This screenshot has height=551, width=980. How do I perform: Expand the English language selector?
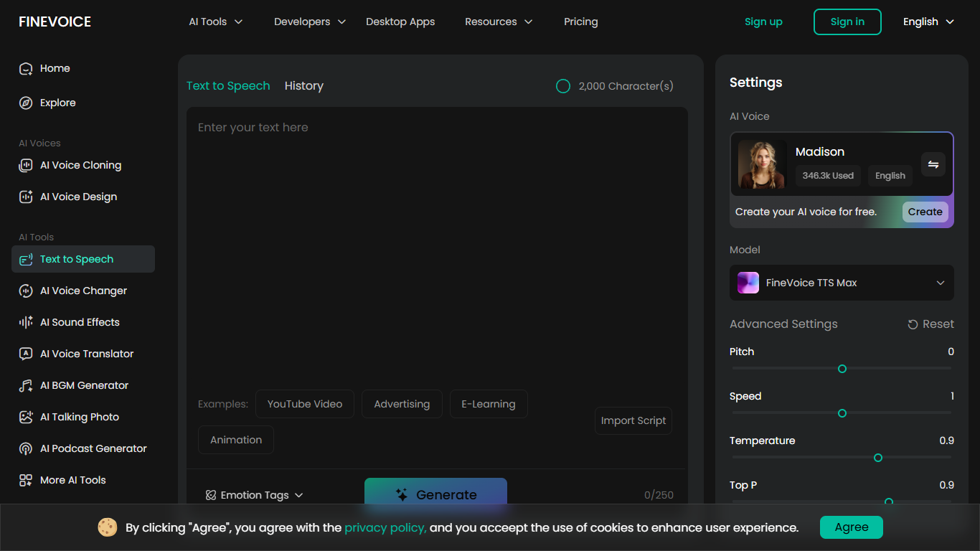tap(928, 22)
